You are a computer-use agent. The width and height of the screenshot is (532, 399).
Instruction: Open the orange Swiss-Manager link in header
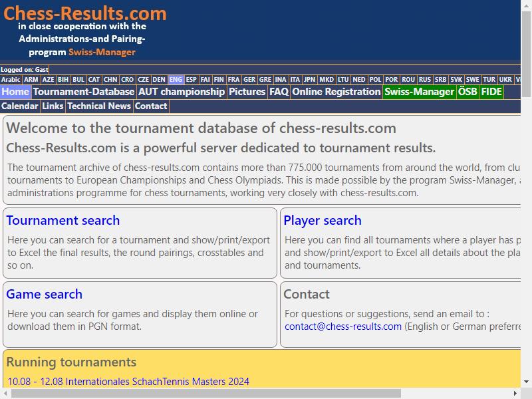[x=102, y=53]
